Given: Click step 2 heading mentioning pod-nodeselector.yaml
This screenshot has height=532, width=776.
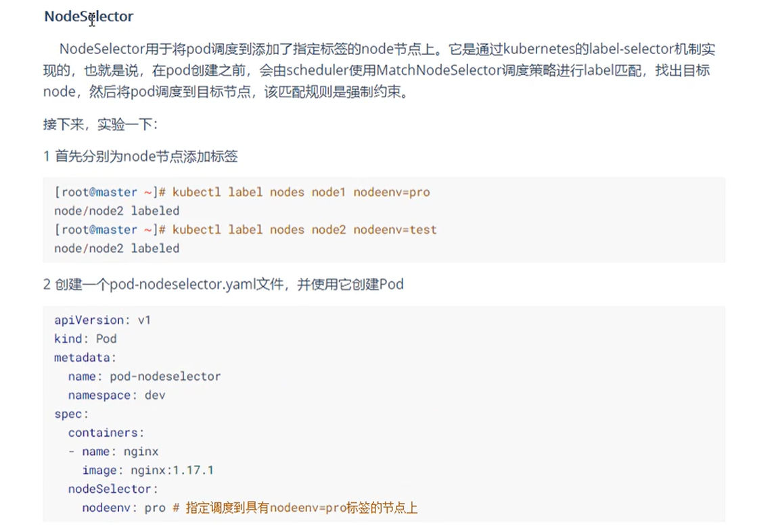Looking at the screenshot, I should (x=223, y=285).
